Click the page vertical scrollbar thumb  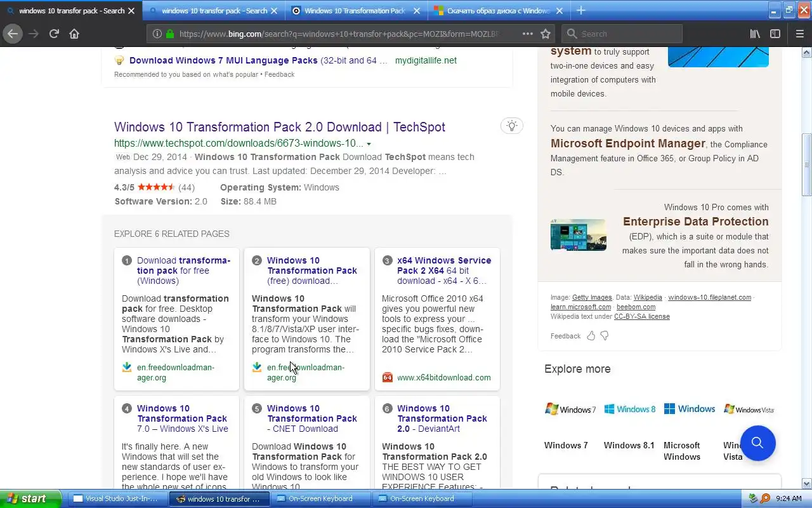(806, 164)
